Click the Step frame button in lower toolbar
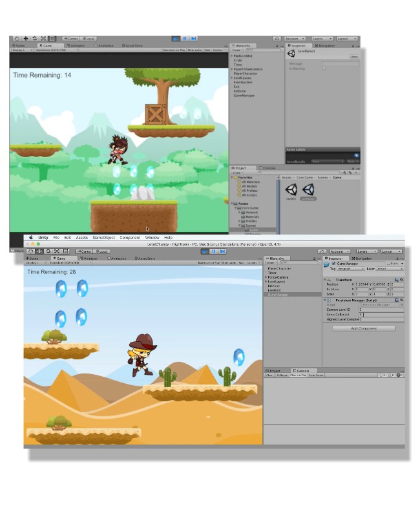 tap(222, 251)
